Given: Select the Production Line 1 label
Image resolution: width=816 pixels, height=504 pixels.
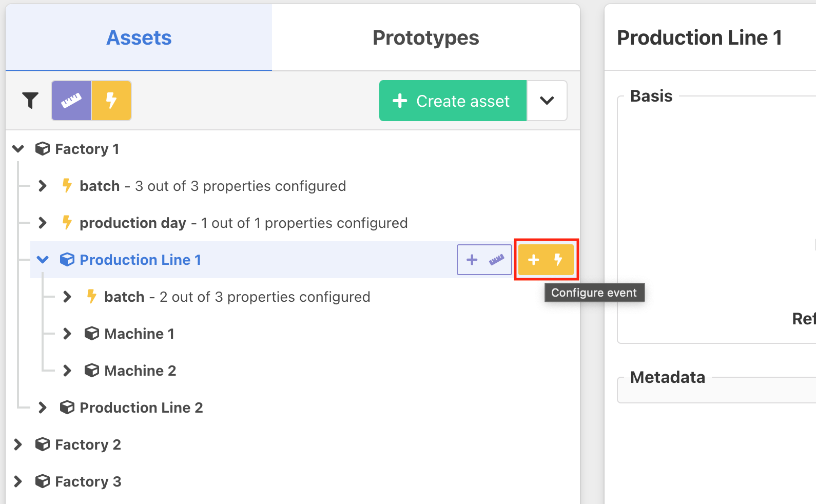Looking at the screenshot, I should (141, 260).
